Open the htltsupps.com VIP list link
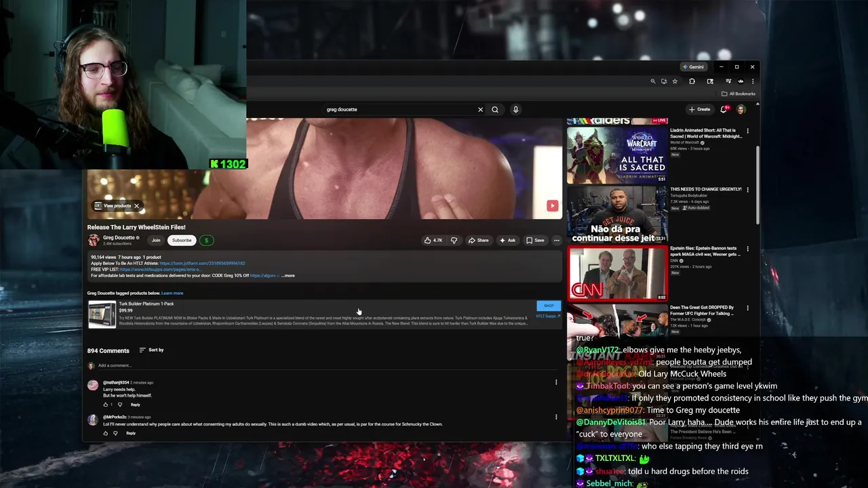This screenshot has height=488, width=868. point(160,269)
